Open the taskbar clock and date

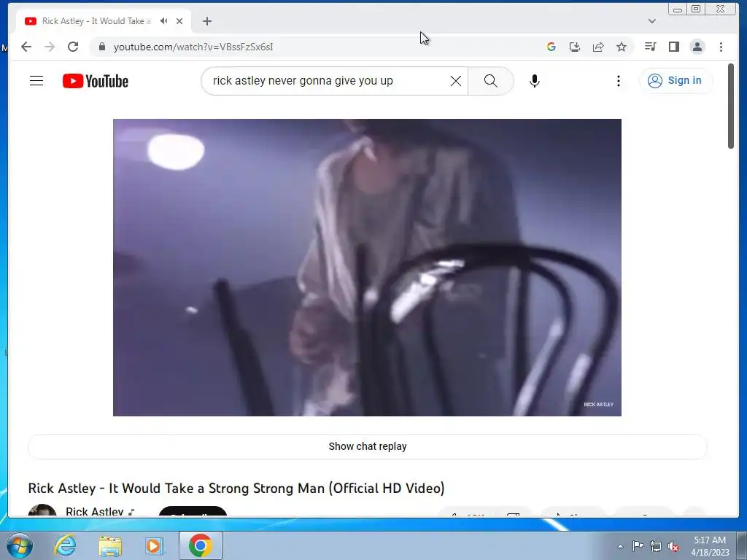point(710,546)
